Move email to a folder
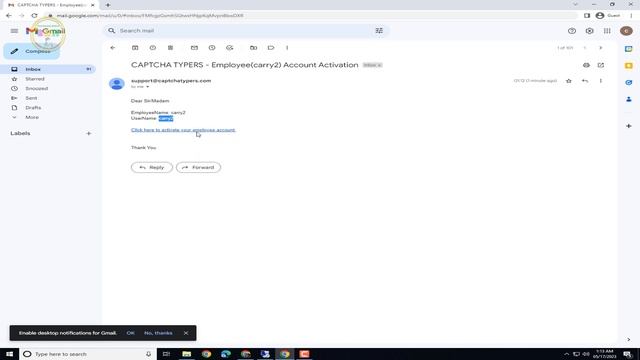Image resolution: width=640 pixels, height=360 pixels. (253, 48)
